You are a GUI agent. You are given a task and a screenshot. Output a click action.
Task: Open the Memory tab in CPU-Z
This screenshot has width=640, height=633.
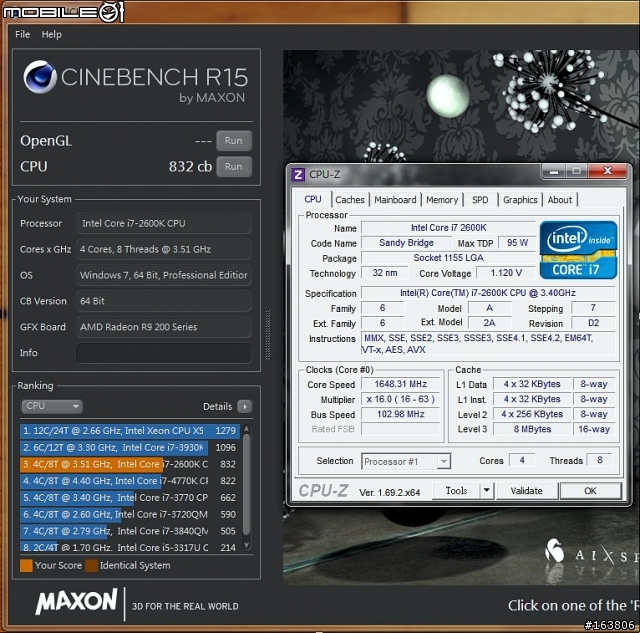coord(442,200)
